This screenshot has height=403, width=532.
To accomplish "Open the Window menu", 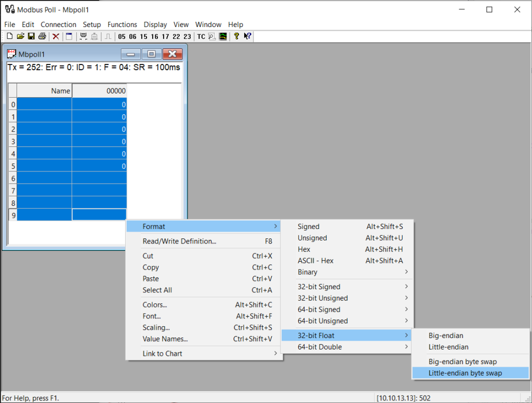I will [x=208, y=24].
